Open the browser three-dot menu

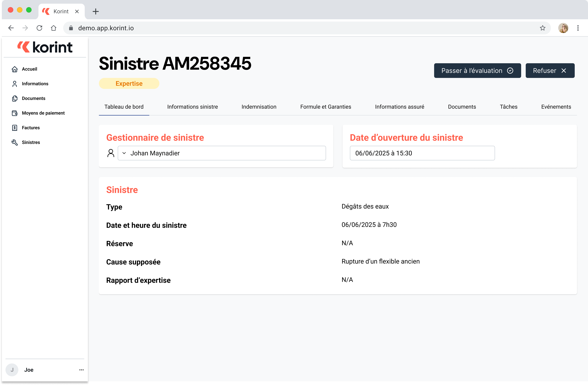[578, 28]
